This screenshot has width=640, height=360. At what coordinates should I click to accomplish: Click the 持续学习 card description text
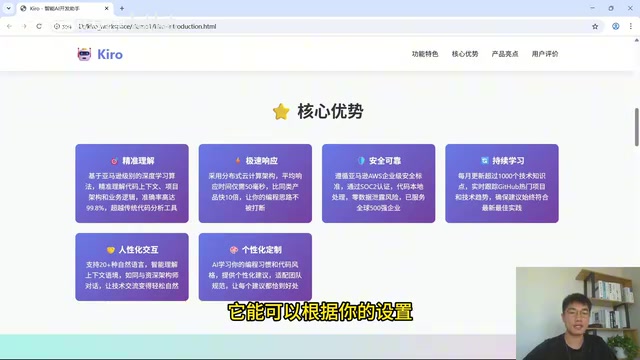coord(502,192)
